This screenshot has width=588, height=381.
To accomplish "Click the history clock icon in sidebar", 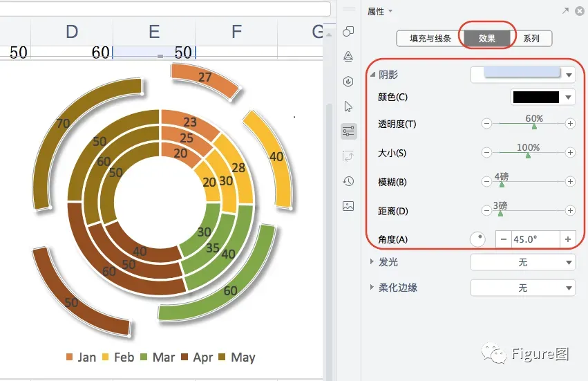I will pos(348,181).
